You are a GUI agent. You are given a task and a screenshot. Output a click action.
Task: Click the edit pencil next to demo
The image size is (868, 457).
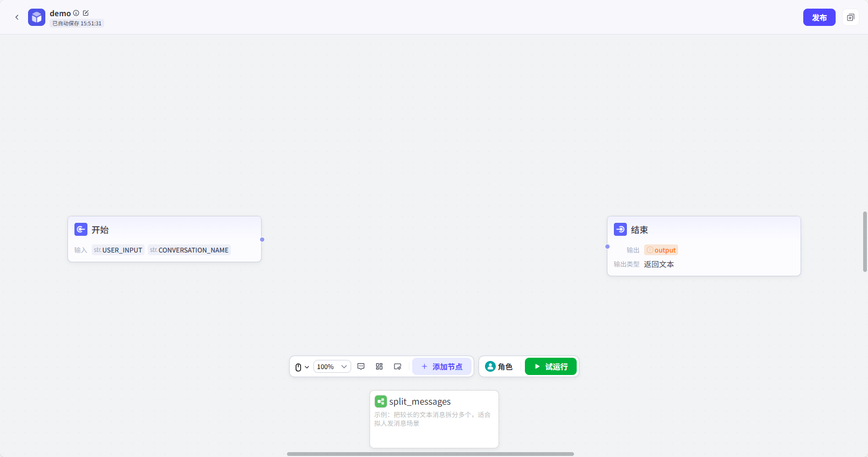[86, 13]
